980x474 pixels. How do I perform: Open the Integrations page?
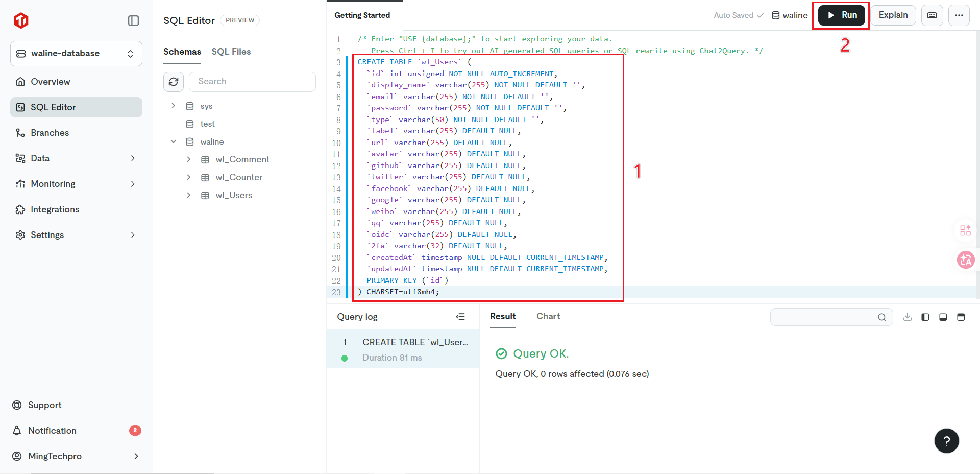[76, 209]
